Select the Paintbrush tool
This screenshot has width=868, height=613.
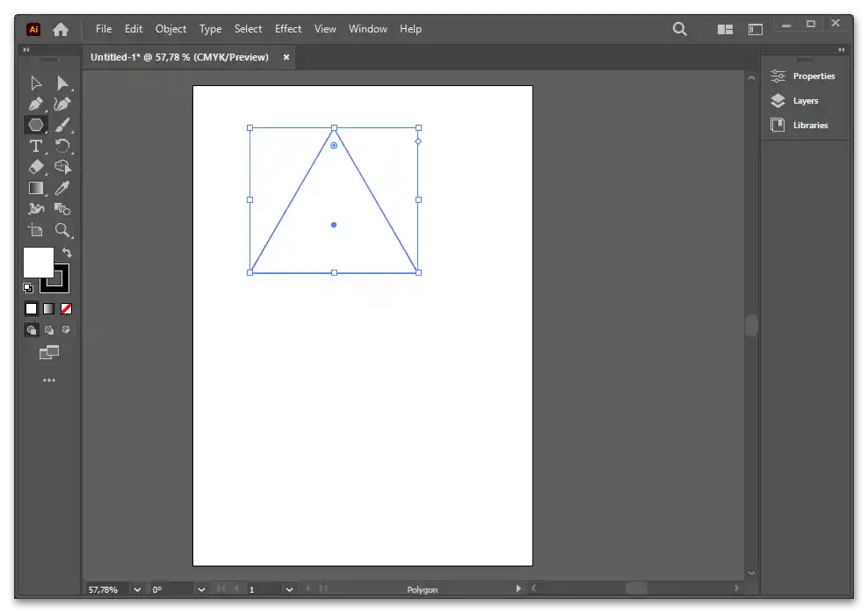click(62, 126)
